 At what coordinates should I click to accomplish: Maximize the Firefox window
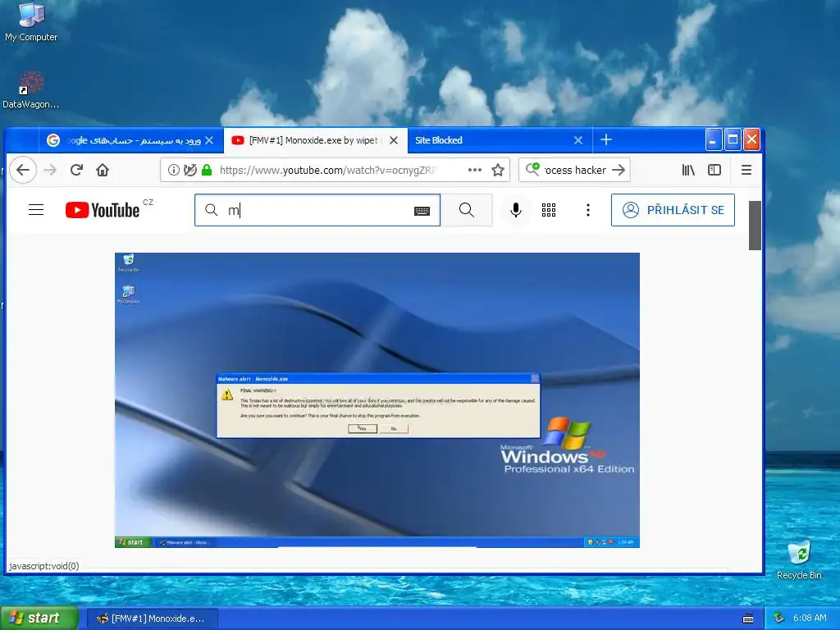[733, 139]
